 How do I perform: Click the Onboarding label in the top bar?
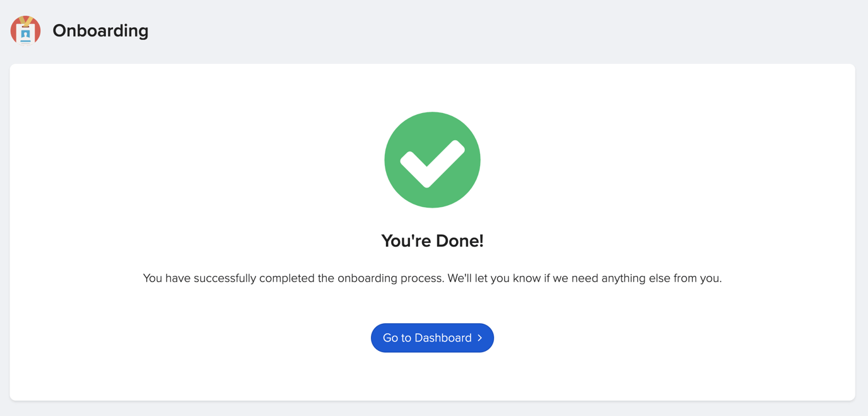(x=100, y=30)
